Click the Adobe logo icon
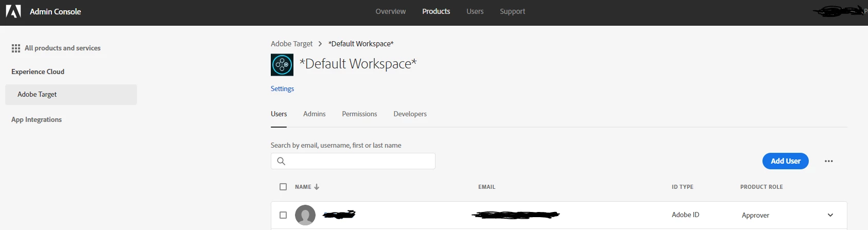The width and height of the screenshot is (868, 230). pyautogui.click(x=13, y=11)
